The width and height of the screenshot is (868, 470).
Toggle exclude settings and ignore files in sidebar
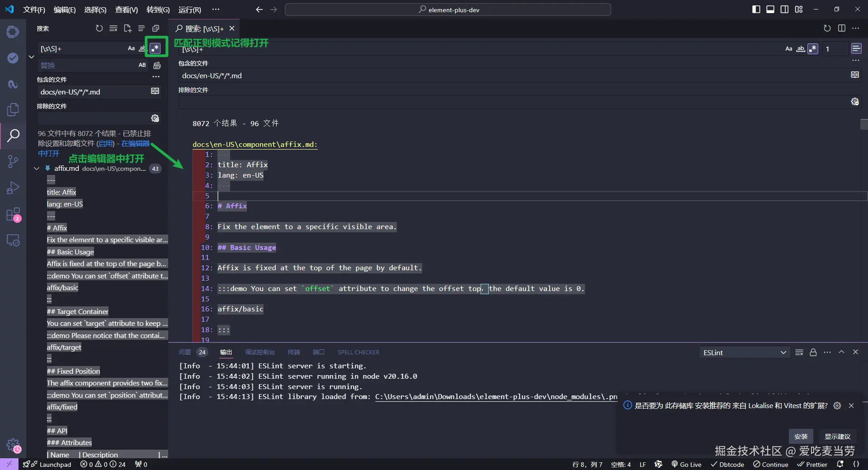pyautogui.click(x=155, y=118)
